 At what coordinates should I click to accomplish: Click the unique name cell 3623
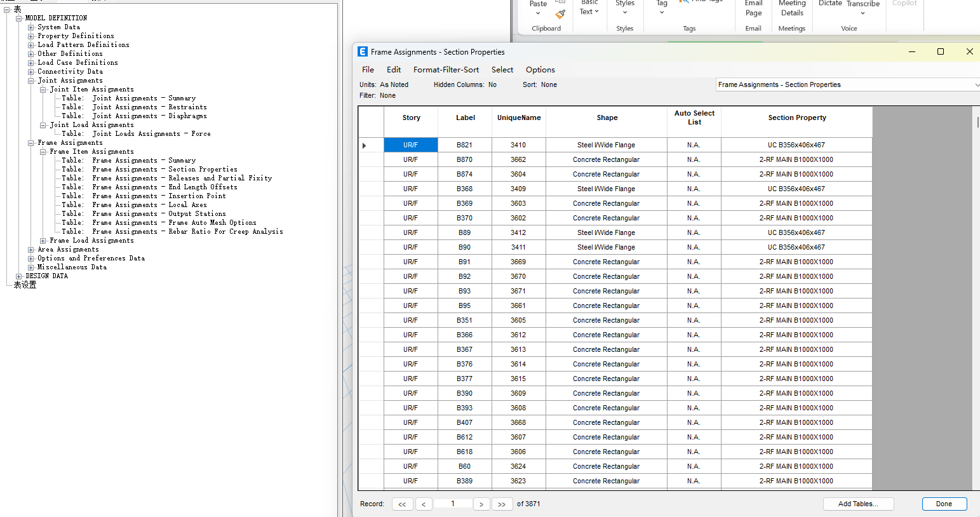coord(518,481)
